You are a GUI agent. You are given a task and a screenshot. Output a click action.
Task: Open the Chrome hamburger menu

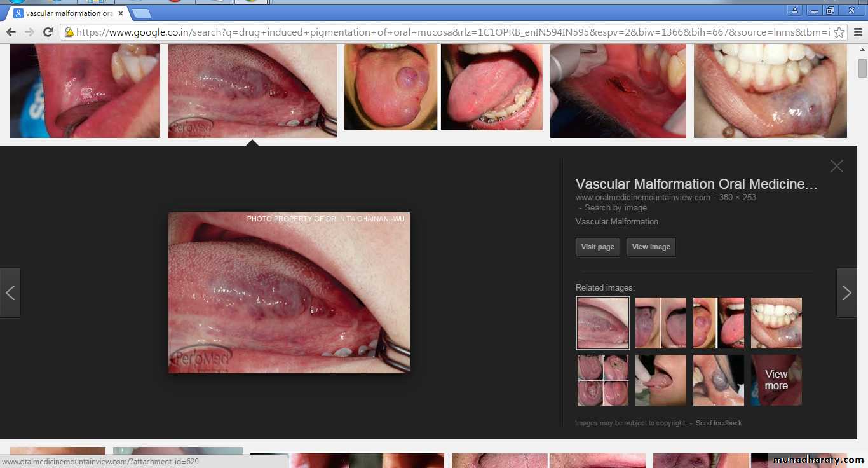point(857,32)
